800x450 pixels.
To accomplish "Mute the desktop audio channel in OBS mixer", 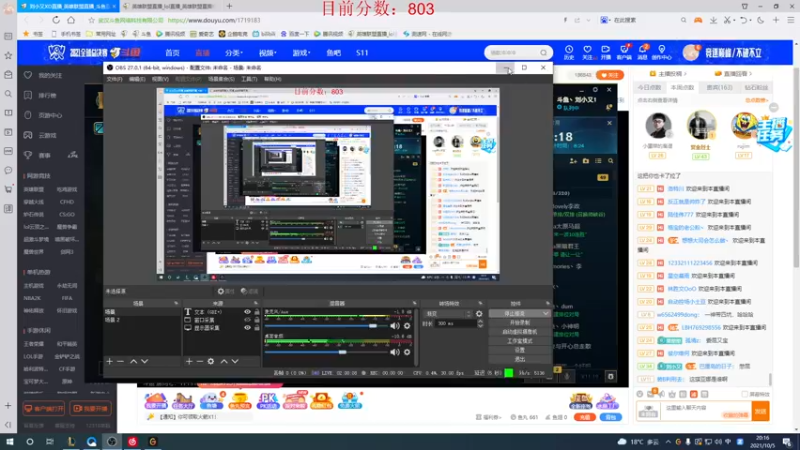I will point(395,352).
